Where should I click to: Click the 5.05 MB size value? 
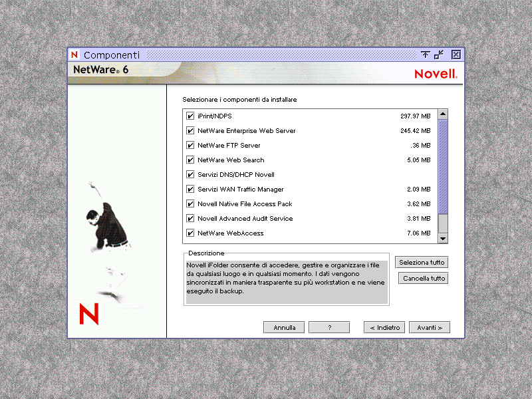419,160
